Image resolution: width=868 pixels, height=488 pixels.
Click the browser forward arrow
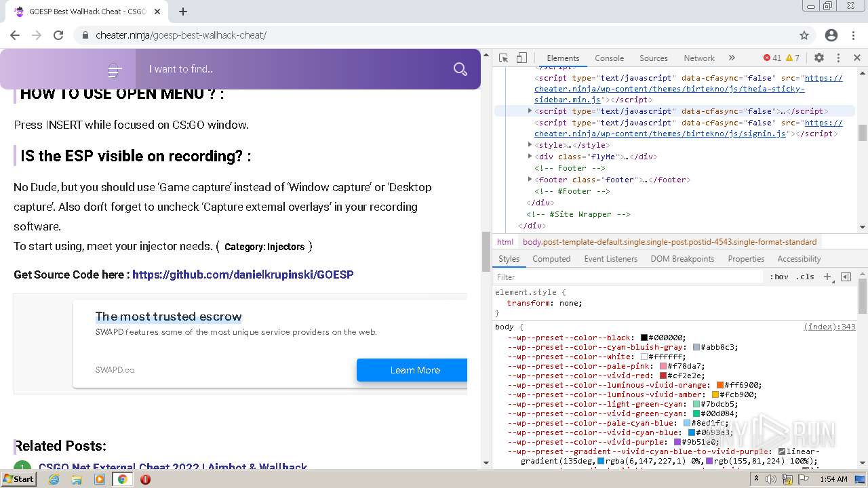tap(37, 35)
